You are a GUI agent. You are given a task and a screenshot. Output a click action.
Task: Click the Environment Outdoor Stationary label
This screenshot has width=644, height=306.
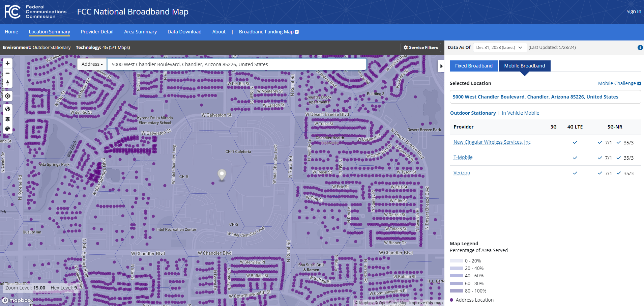pos(37,48)
